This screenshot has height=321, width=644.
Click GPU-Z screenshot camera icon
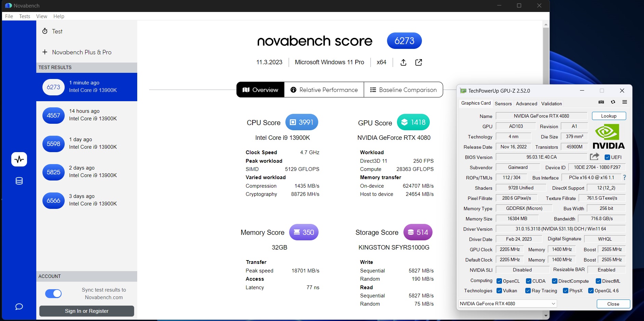coord(601,102)
